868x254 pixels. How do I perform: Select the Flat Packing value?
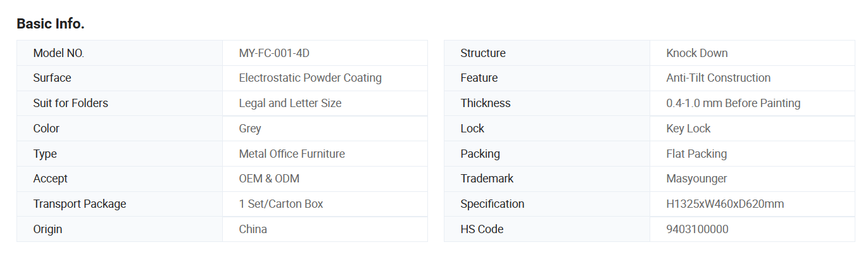point(696,154)
